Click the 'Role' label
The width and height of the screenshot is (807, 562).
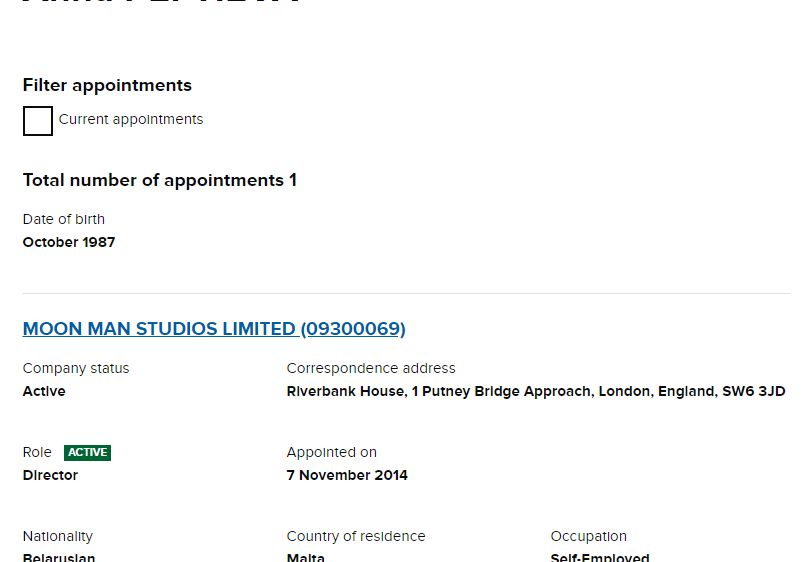[37, 453]
